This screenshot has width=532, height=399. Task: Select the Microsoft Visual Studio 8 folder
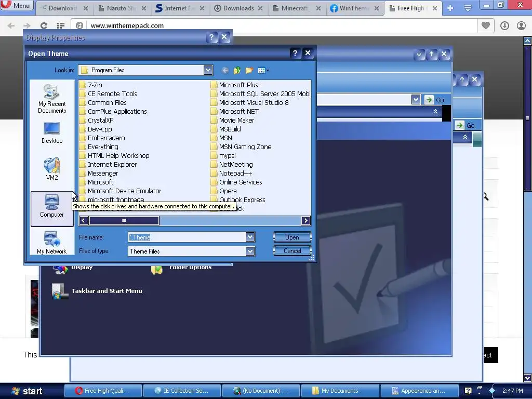pyautogui.click(x=250, y=102)
